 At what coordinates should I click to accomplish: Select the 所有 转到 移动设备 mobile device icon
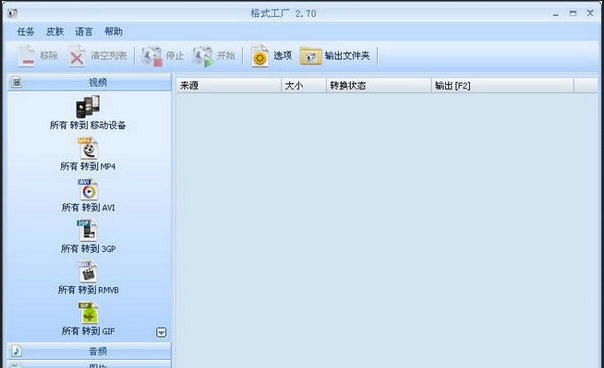coord(88,106)
